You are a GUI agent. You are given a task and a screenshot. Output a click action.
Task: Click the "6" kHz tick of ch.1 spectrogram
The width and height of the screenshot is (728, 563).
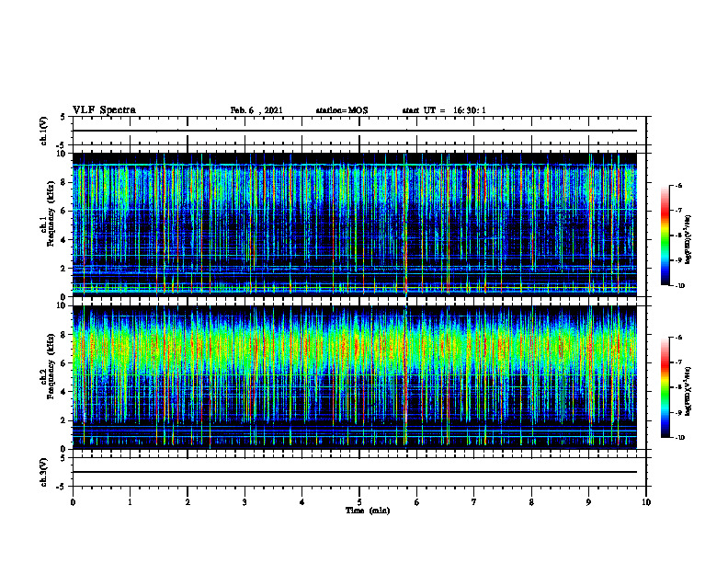(x=63, y=211)
